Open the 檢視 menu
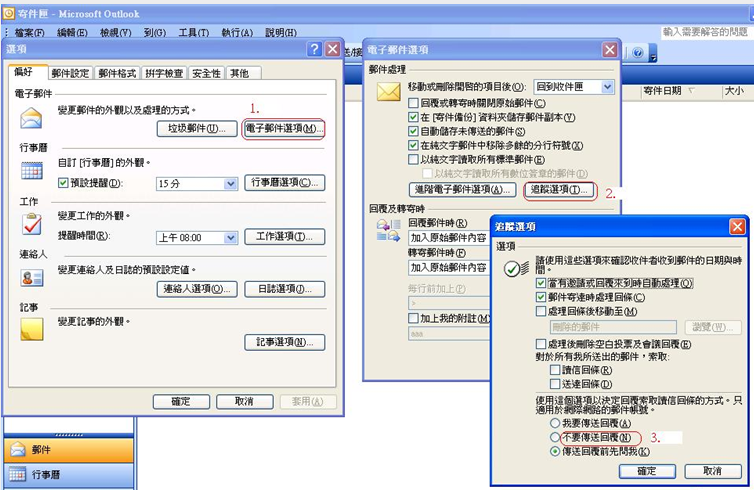 click(x=115, y=32)
